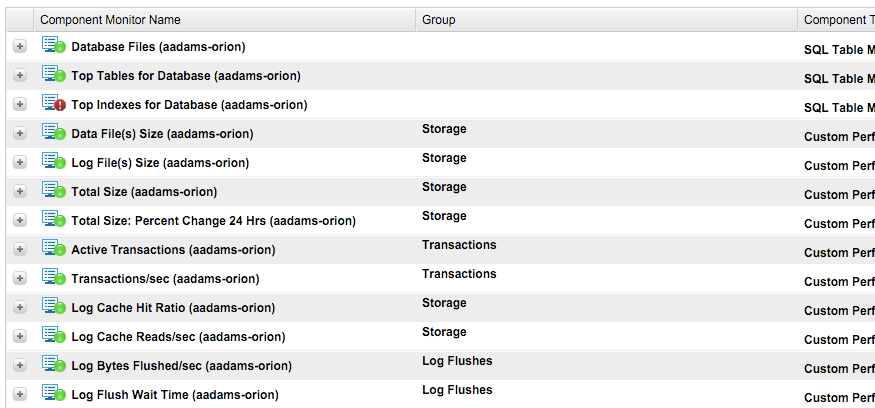Viewport: 875px width, 408px height.
Task: Click the Data File(s) Size monitor icon
Action: [x=52, y=133]
